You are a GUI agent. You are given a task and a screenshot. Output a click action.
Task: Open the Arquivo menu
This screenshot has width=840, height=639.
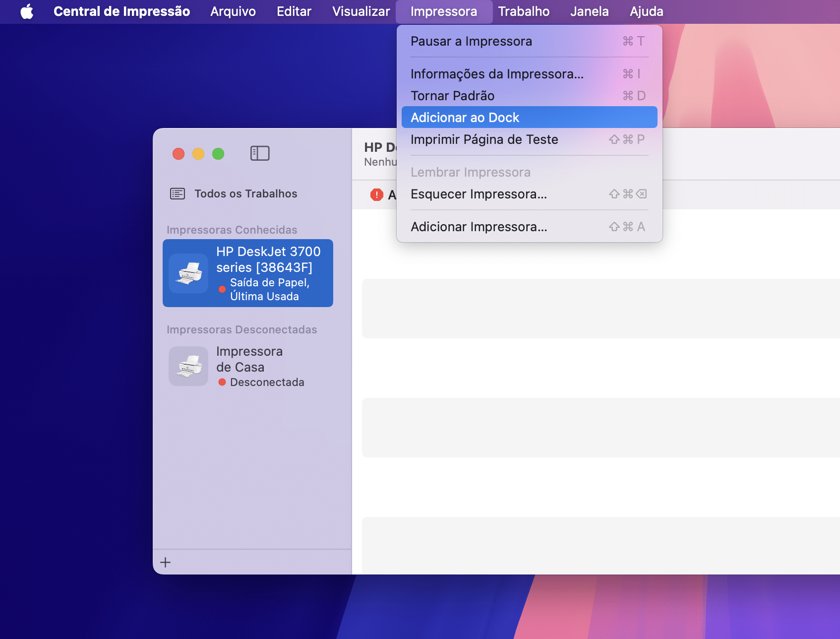233,11
